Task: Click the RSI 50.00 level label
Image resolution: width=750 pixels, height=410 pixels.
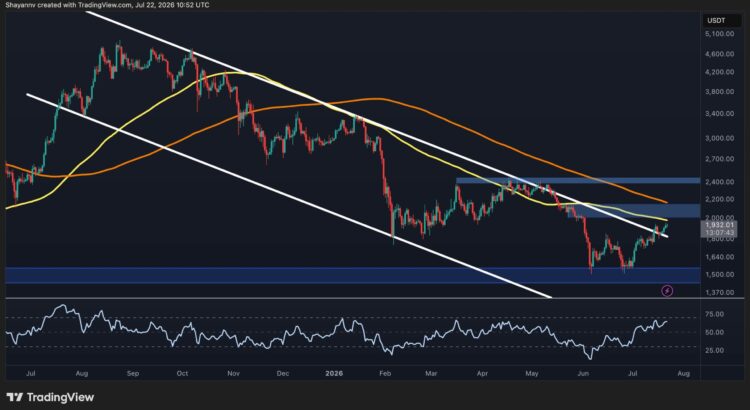Action: pos(715,332)
